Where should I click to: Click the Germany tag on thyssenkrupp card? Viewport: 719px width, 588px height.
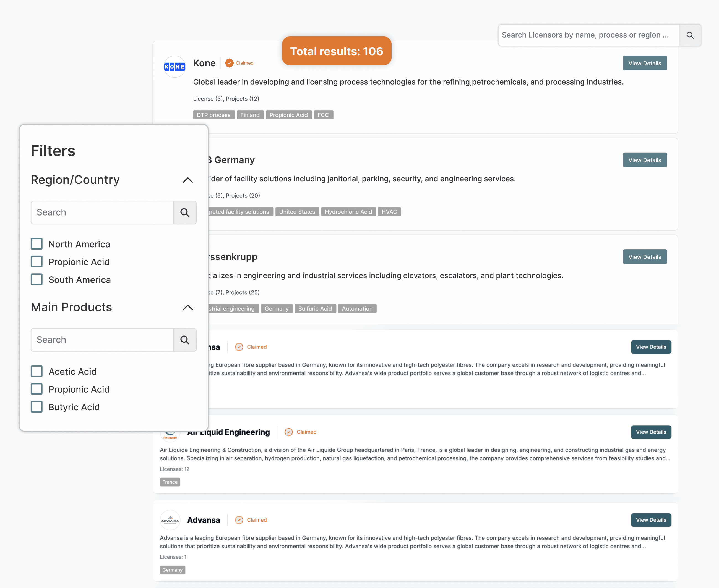tap(277, 309)
